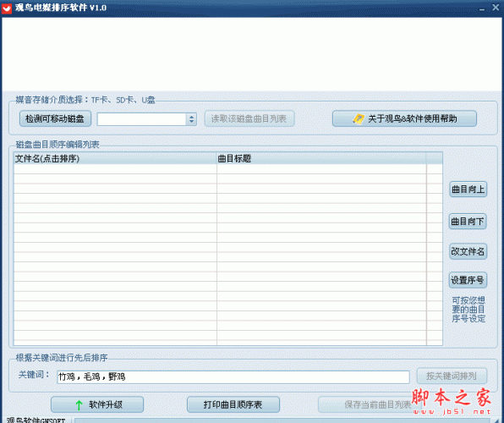Click the 根据关键词进行先后排序 label

(62, 358)
